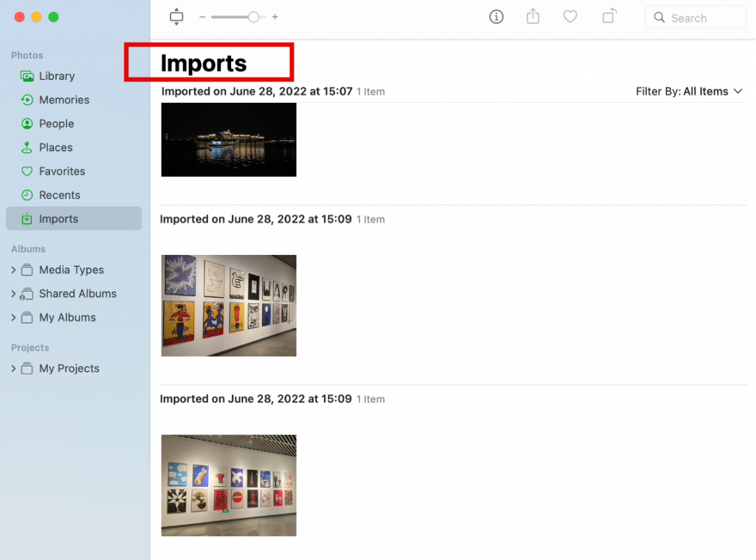
Task: Adjust the thumbnail zoom slider knob
Action: point(253,17)
